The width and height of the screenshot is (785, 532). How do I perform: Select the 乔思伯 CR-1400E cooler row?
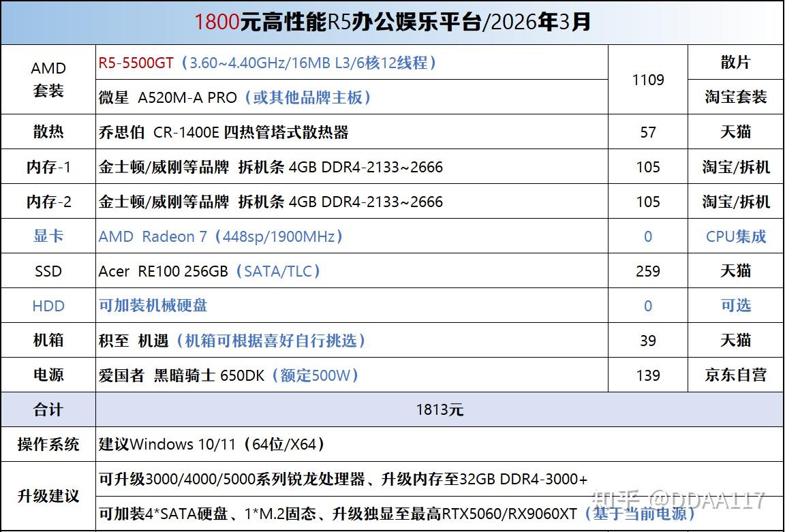[x=392, y=132]
